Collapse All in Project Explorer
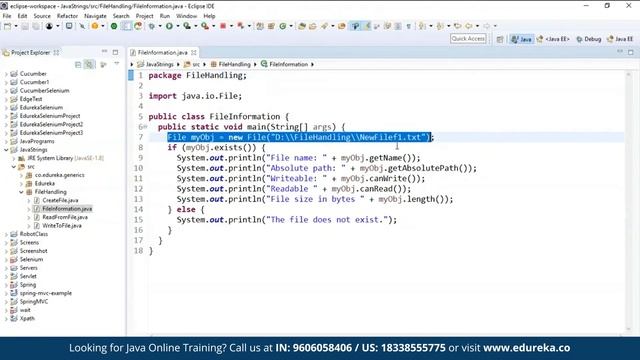 pyautogui.click(x=78, y=64)
